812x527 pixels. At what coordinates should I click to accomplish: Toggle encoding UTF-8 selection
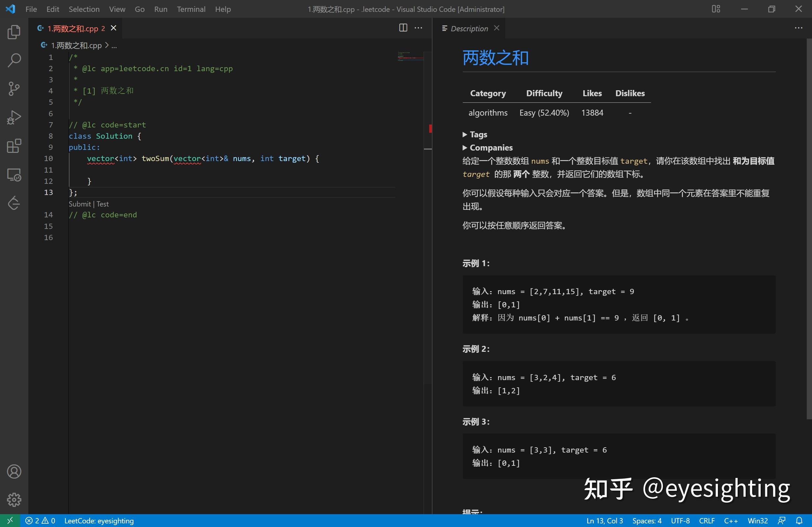[680, 520]
